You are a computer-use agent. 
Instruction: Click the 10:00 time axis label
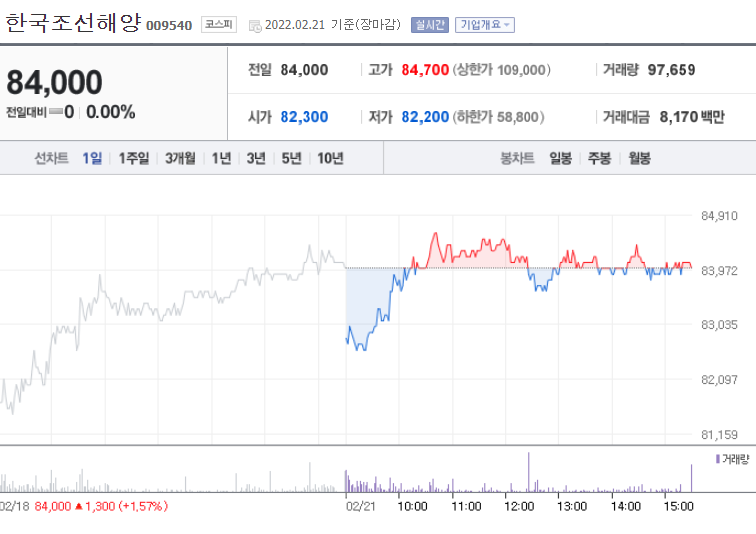412,507
